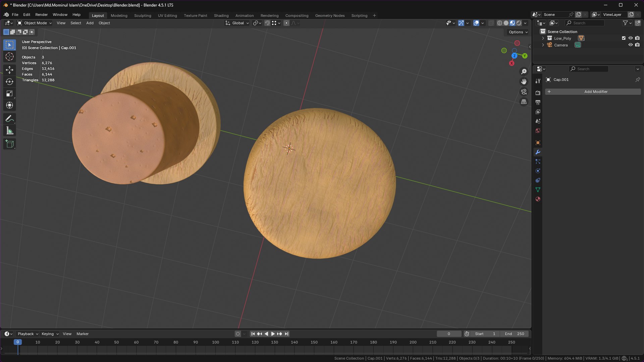Open the World properties tab

pyautogui.click(x=538, y=131)
